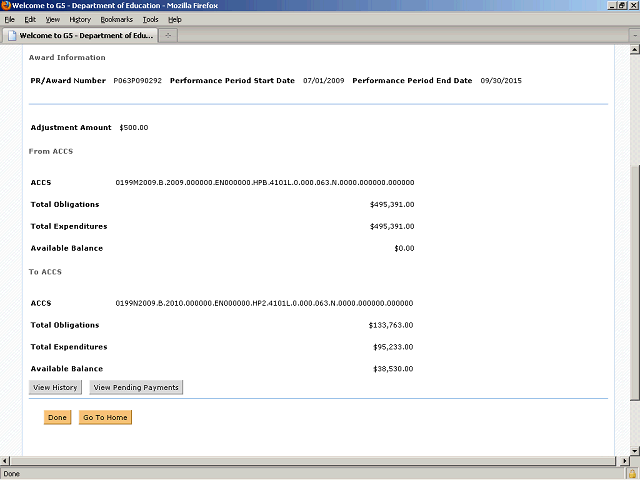The image size is (640, 480).
Task: Click the orange Done button
Action: coord(58,417)
